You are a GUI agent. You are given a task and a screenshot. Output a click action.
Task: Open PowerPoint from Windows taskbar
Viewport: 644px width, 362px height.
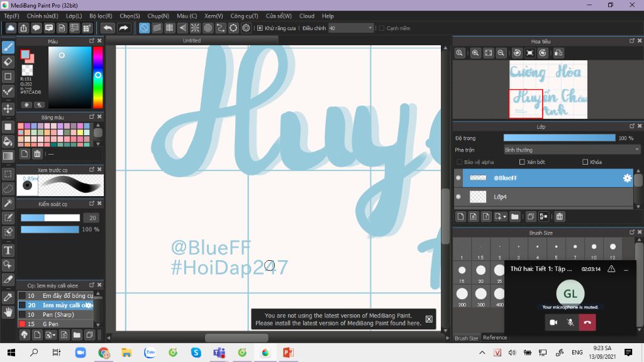[x=288, y=352]
